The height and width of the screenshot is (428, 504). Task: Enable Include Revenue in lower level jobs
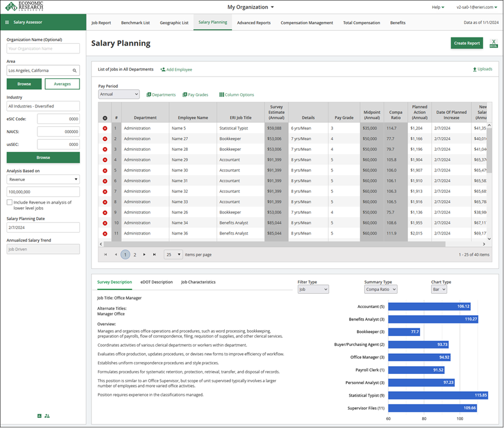point(9,202)
